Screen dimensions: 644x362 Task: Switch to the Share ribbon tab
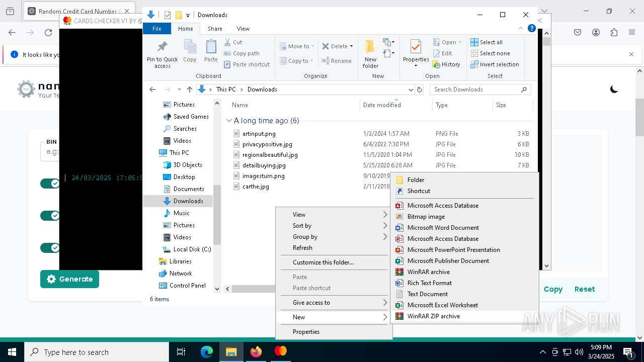(215, 29)
